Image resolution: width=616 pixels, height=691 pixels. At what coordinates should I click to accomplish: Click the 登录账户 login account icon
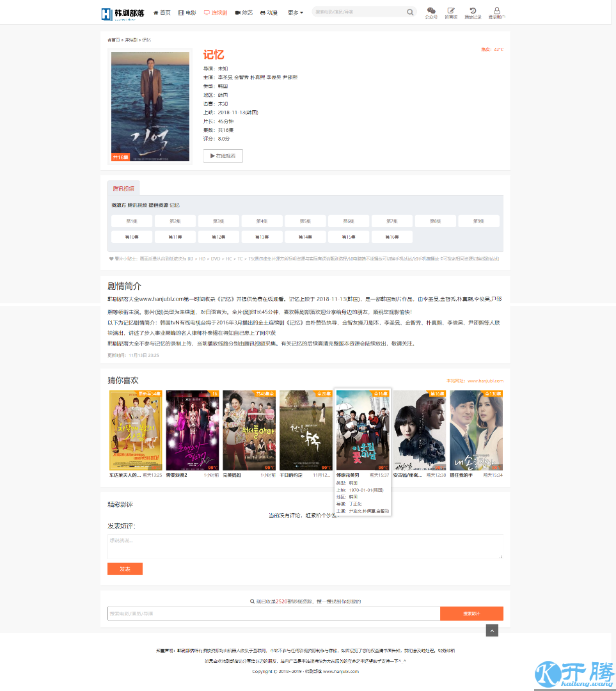(x=496, y=12)
